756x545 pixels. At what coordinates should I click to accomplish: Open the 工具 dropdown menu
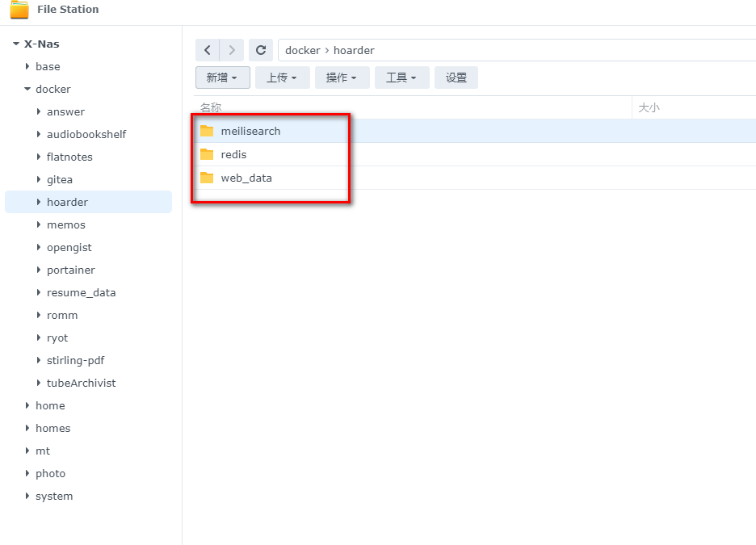pyautogui.click(x=401, y=78)
